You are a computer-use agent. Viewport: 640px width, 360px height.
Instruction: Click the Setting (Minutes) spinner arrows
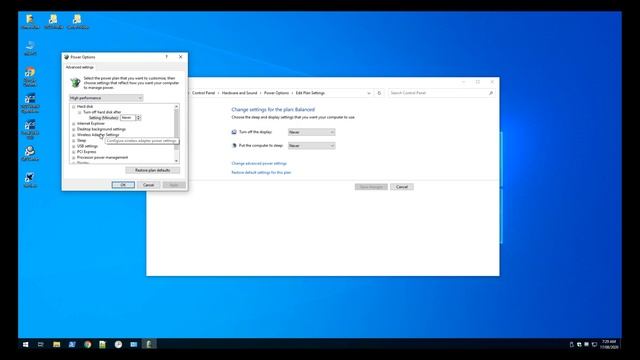click(138, 118)
